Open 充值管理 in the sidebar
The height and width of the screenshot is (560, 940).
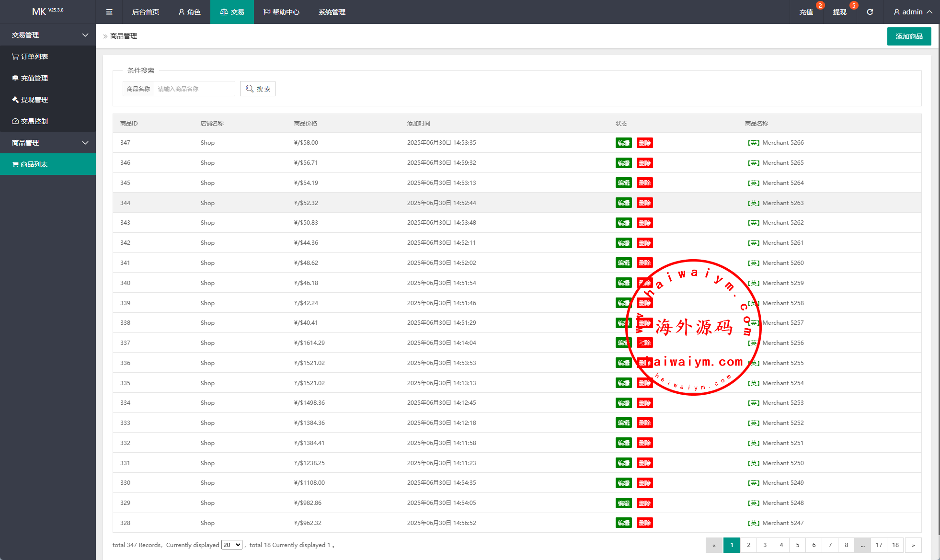pos(30,78)
